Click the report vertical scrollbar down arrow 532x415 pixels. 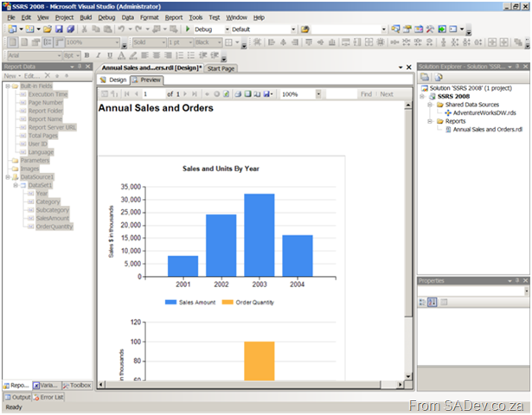click(x=408, y=376)
